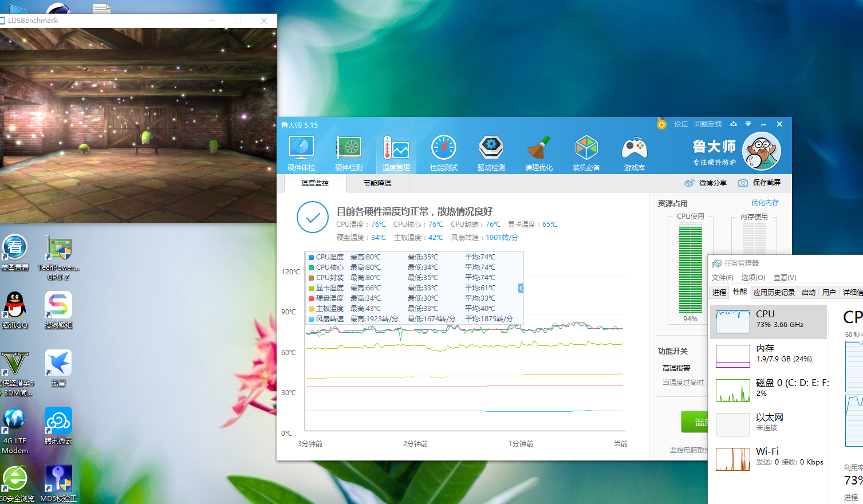Open 问题反馈 feedback link
863x504 pixels.
coord(708,124)
